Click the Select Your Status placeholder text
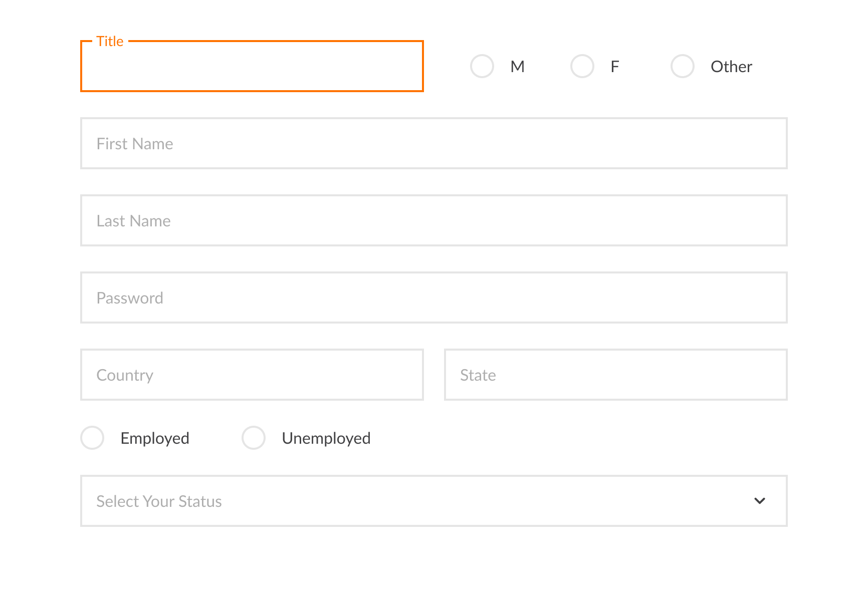 click(x=158, y=501)
